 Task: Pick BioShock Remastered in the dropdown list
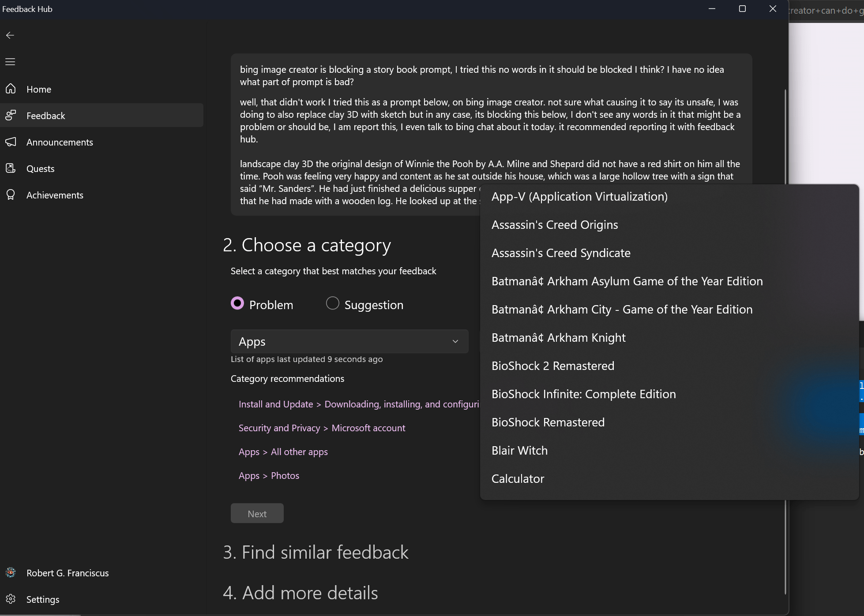coord(548,422)
